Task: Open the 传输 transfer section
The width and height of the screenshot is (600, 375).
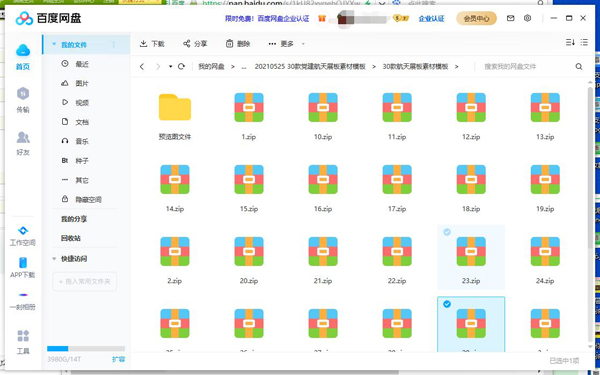Action: [x=23, y=93]
